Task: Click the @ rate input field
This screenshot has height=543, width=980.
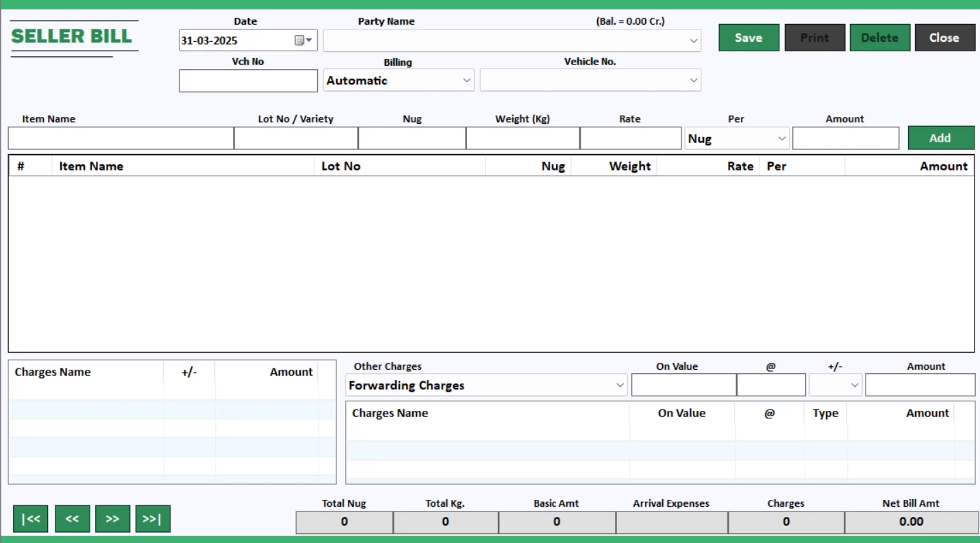Action: tap(771, 385)
